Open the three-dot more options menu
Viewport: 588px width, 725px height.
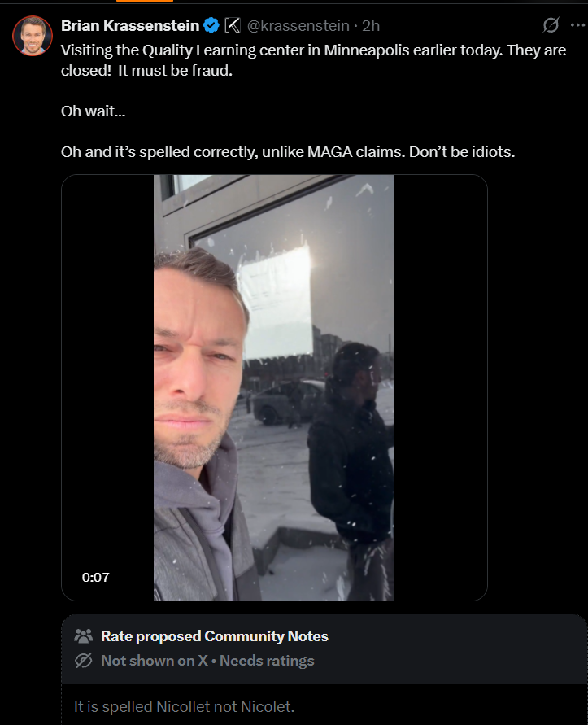578,25
